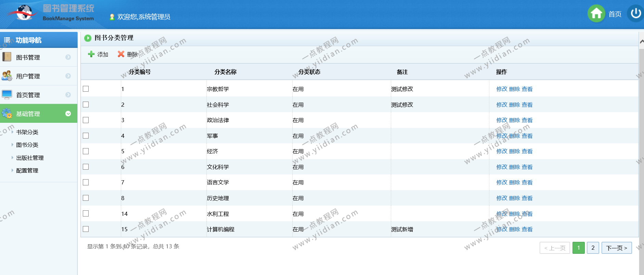Screen dimensions: 644x275
Task: Tick the checkbox for row 历史地理
Action: [86, 198]
